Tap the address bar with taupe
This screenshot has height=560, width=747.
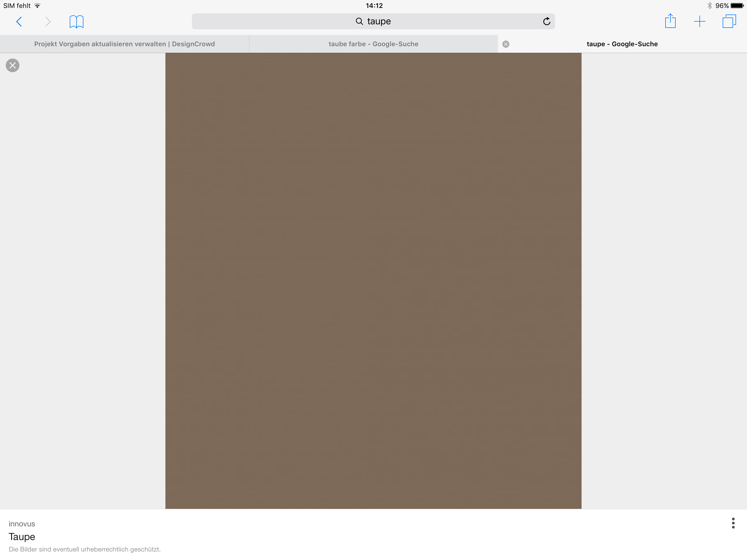tap(379, 21)
